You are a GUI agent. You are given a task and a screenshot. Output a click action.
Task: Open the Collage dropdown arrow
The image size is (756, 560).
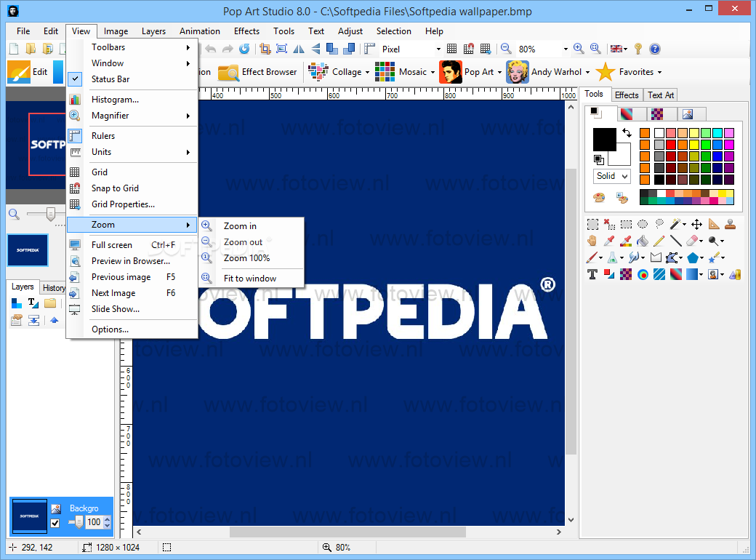pos(367,72)
